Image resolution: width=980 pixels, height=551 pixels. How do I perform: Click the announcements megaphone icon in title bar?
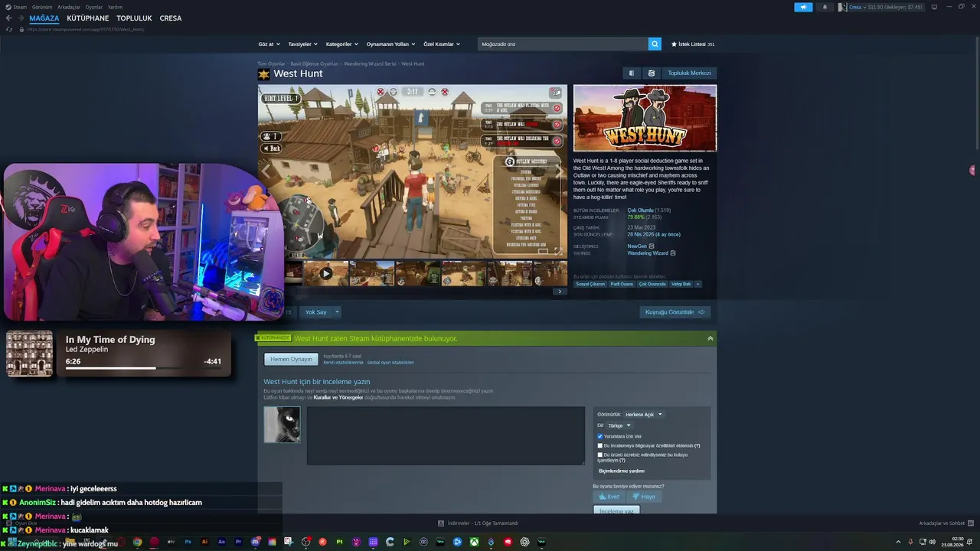tap(803, 7)
